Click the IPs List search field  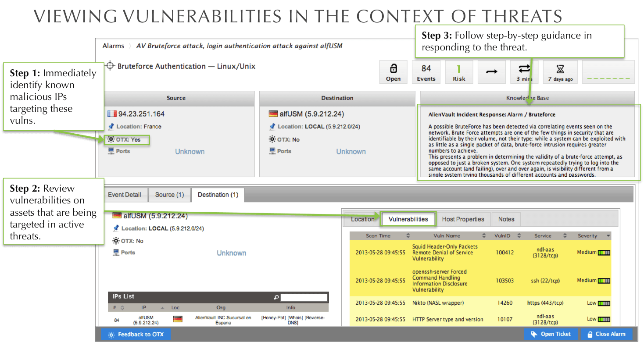click(x=304, y=297)
